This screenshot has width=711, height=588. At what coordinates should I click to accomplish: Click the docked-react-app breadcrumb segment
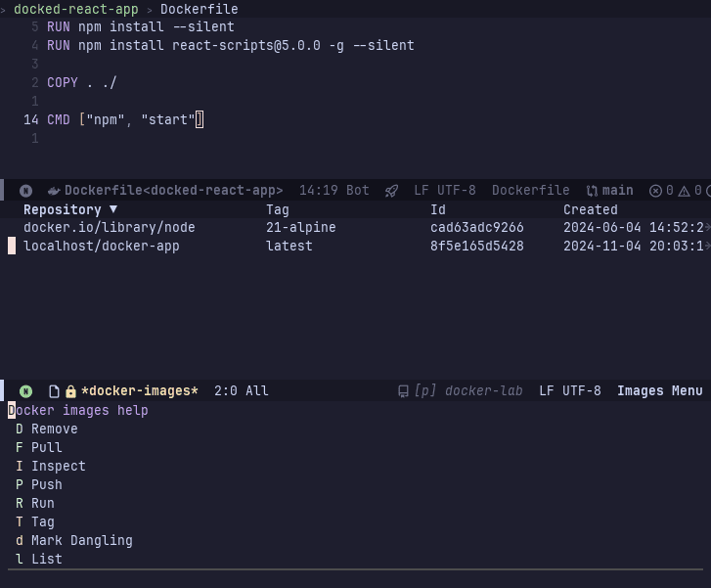tap(76, 9)
